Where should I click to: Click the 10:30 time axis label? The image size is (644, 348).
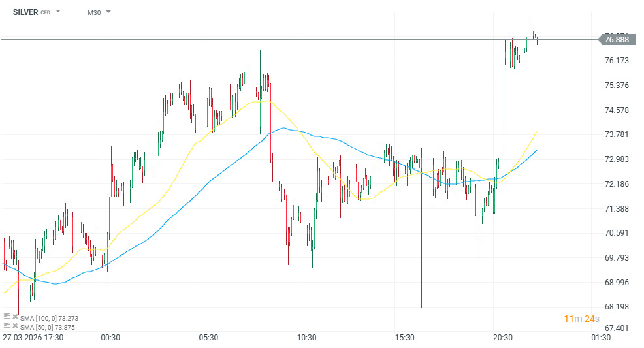pyautogui.click(x=306, y=338)
